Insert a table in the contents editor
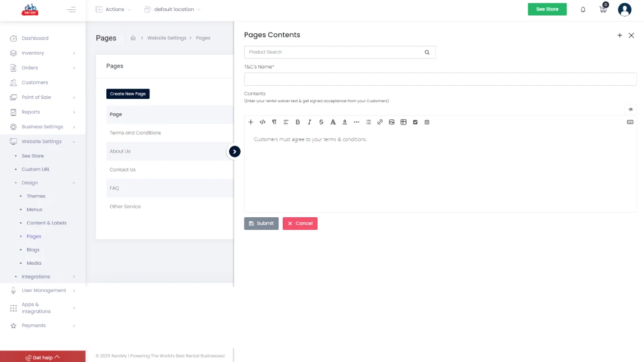The width and height of the screenshot is (644, 362). point(403,122)
